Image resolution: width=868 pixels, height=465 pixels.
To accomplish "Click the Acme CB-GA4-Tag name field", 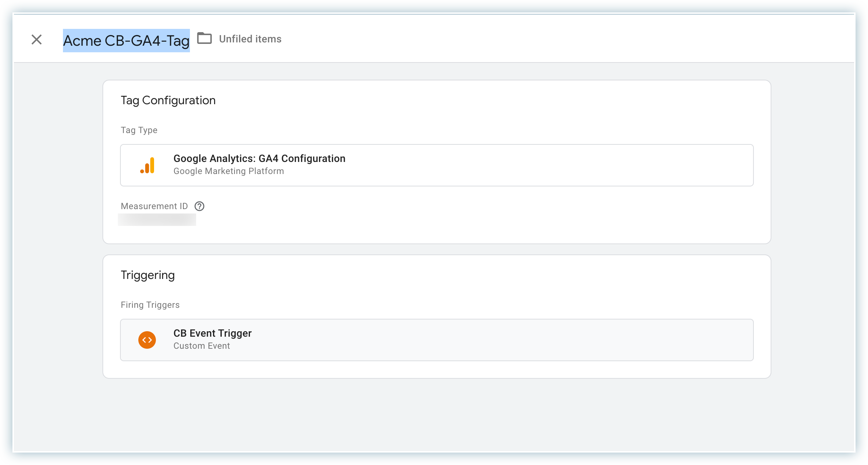I will click(x=126, y=41).
